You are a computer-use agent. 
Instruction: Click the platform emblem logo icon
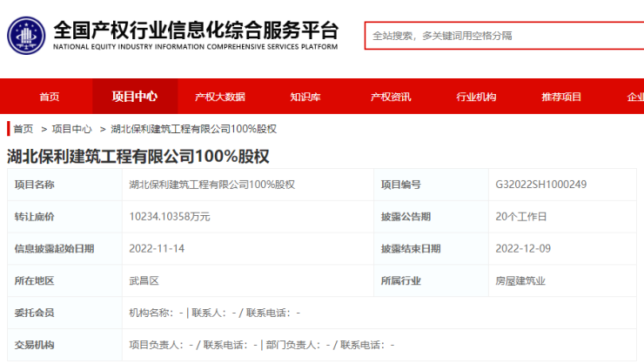point(26,36)
